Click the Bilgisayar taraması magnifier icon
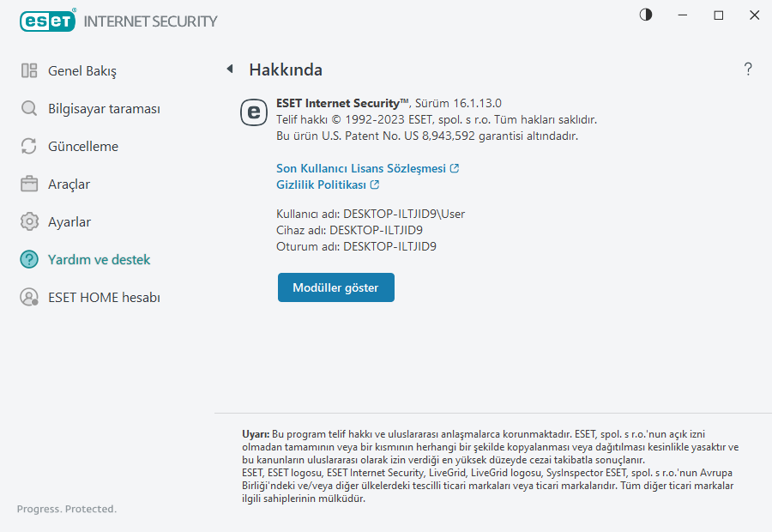772x532 pixels. (x=29, y=109)
